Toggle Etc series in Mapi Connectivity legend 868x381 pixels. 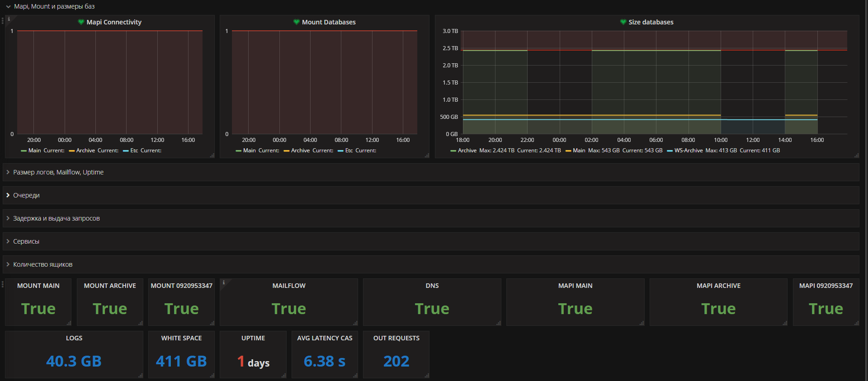134,151
